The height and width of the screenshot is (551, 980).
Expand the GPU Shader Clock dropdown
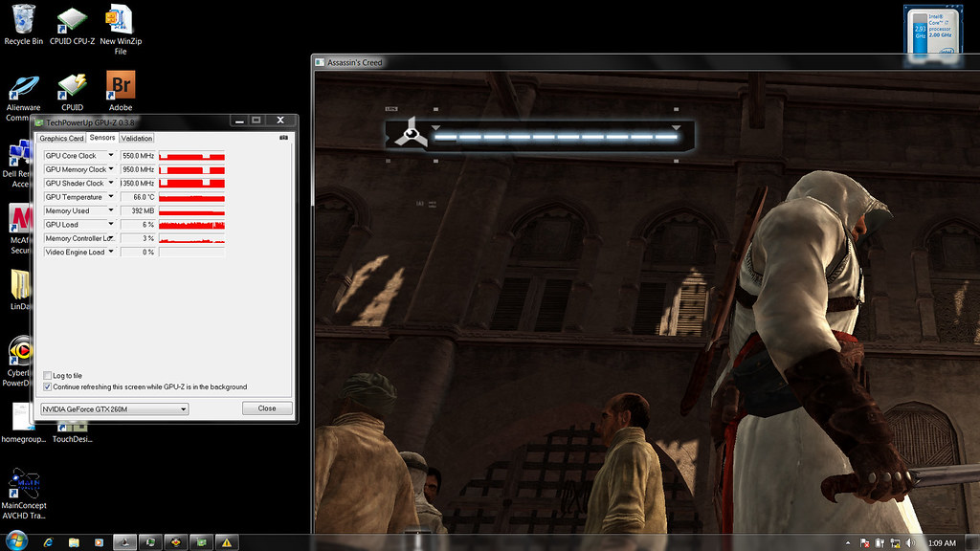(x=111, y=183)
